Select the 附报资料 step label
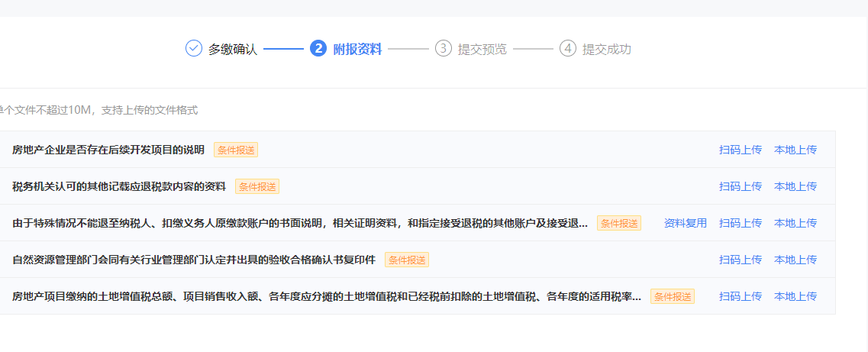Viewport: 868px width, 352px height. click(357, 50)
